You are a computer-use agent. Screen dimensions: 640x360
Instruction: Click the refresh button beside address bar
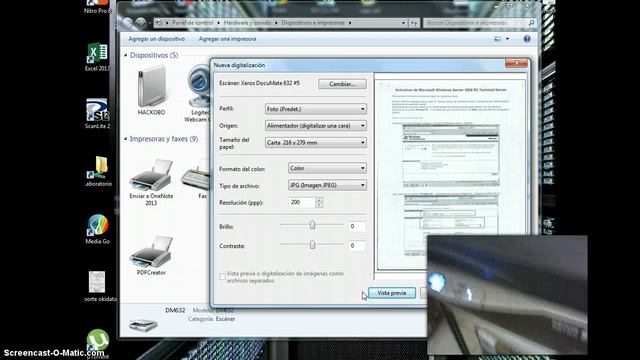(x=414, y=23)
